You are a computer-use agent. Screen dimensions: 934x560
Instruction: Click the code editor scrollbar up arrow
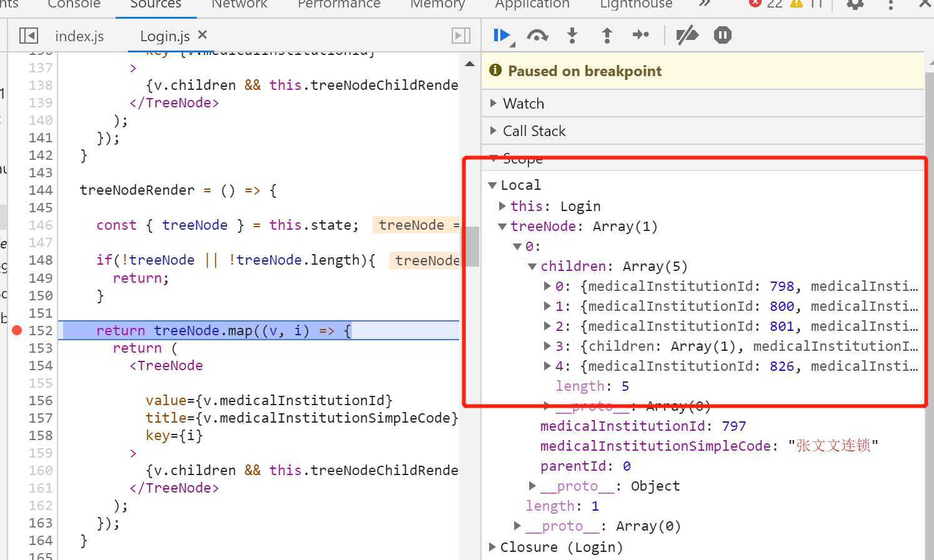pyautogui.click(x=470, y=64)
